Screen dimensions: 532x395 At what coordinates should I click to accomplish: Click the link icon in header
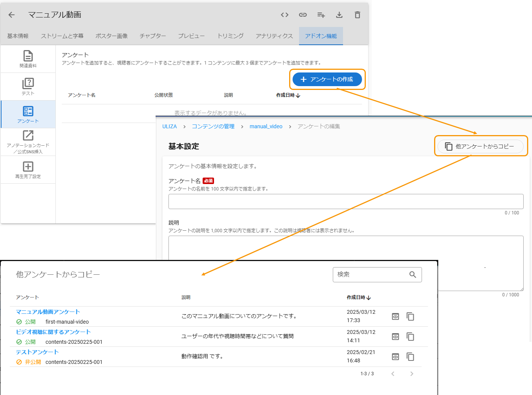303,15
